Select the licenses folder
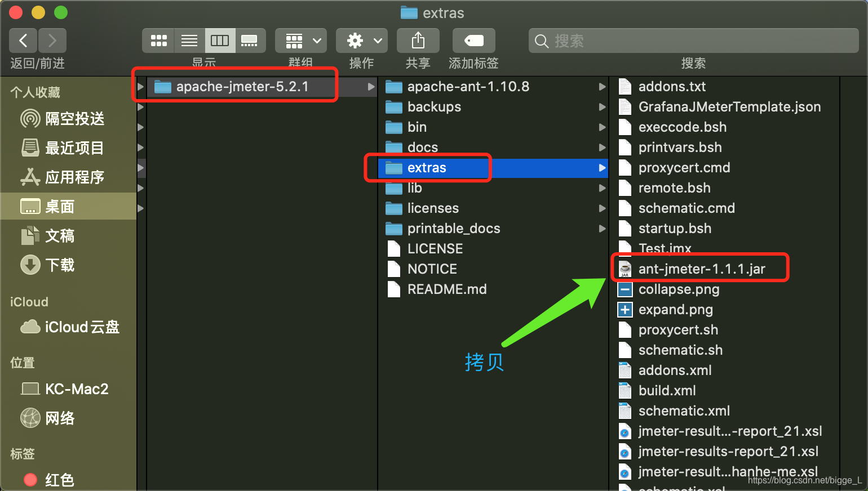Viewport: 868px width, 491px height. 493,208
